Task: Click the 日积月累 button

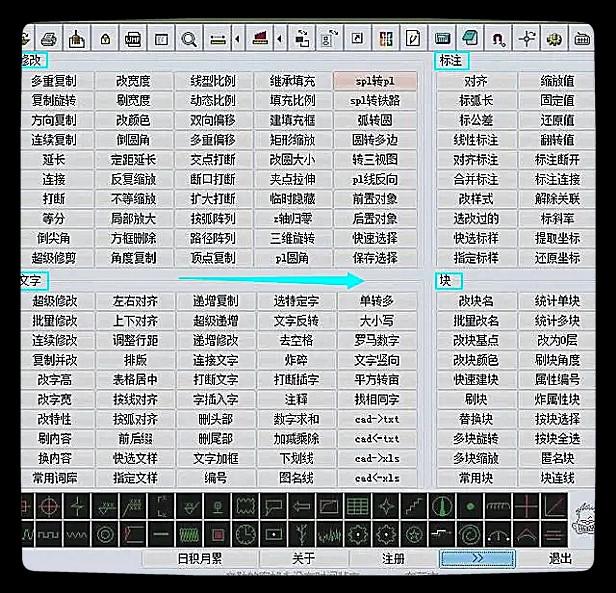Action: 200,558
